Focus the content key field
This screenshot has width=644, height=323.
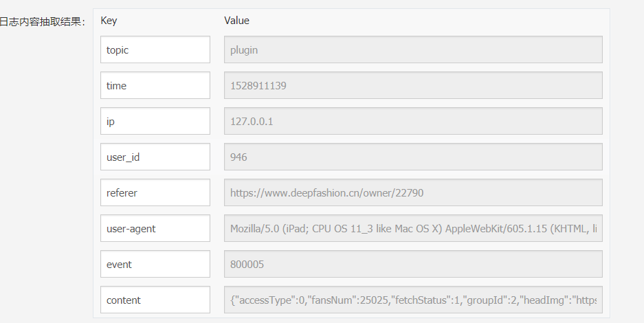coord(155,300)
